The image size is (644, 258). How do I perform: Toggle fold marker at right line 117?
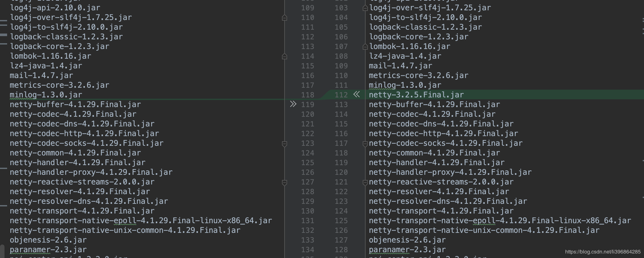click(x=365, y=144)
